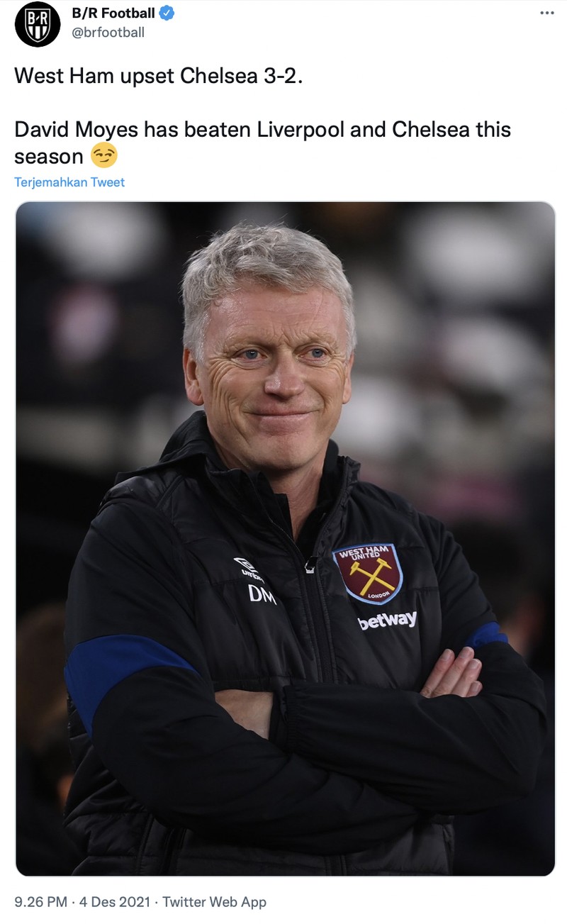This screenshot has width=567, height=924.
Task: Translate the tweet via Terjemahkan Tweet
Action: pos(69,182)
